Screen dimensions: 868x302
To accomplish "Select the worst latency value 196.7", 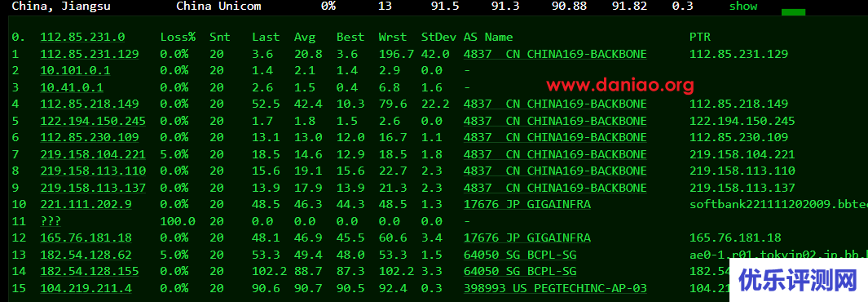I will tap(396, 54).
